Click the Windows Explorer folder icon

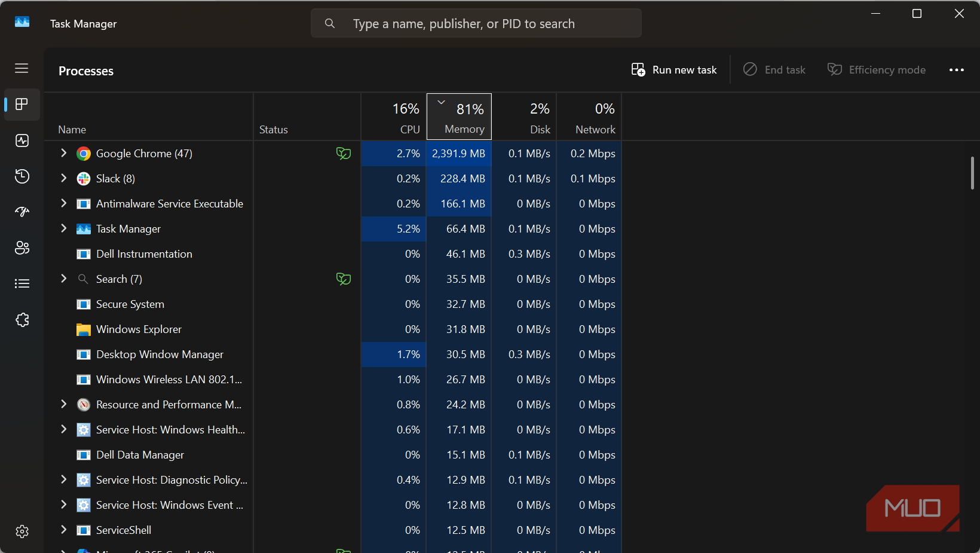[84, 329]
